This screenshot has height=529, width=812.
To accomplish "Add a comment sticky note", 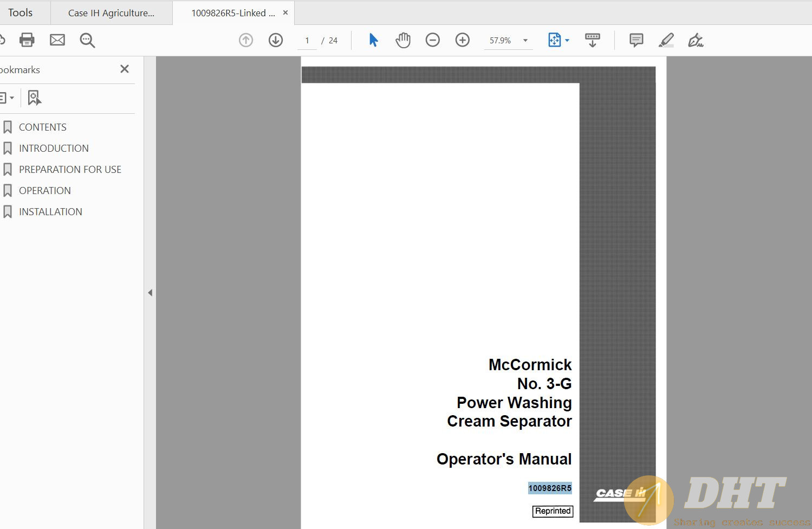I will 636,40.
